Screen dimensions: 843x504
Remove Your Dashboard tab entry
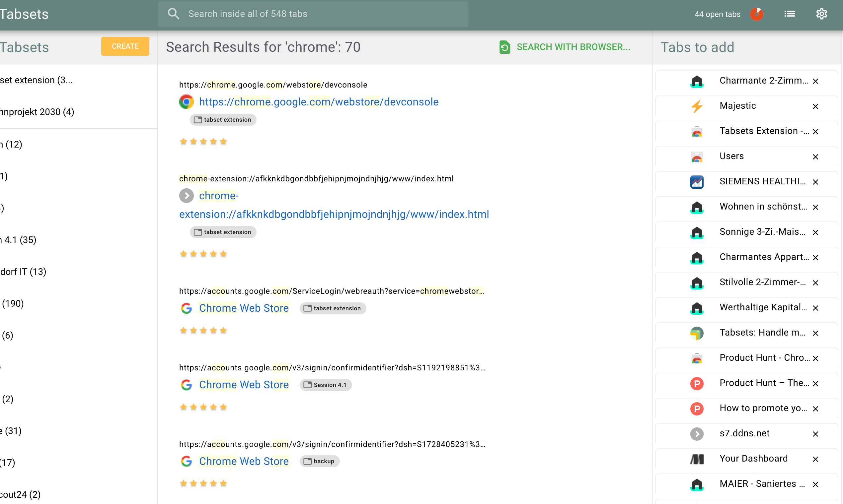(815, 459)
